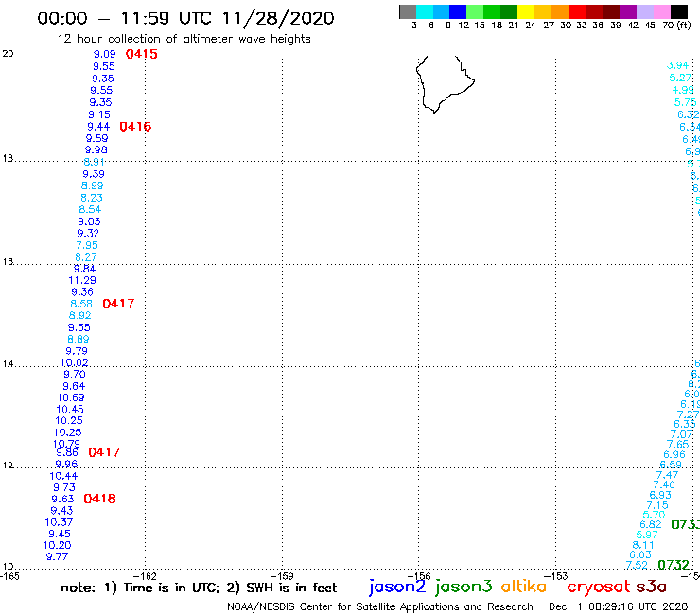Click the gray 3 ft legend swatch
This screenshot has width=700, height=615.
click(x=408, y=11)
